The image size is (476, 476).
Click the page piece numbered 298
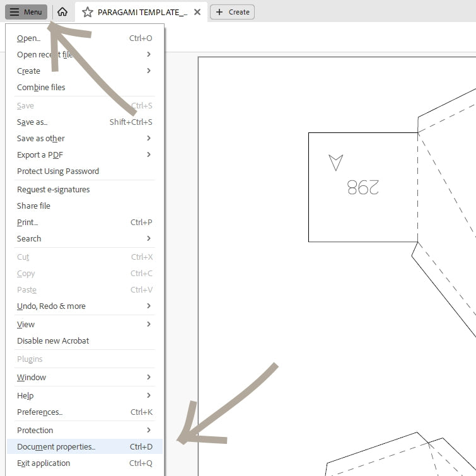coord(363,187)
